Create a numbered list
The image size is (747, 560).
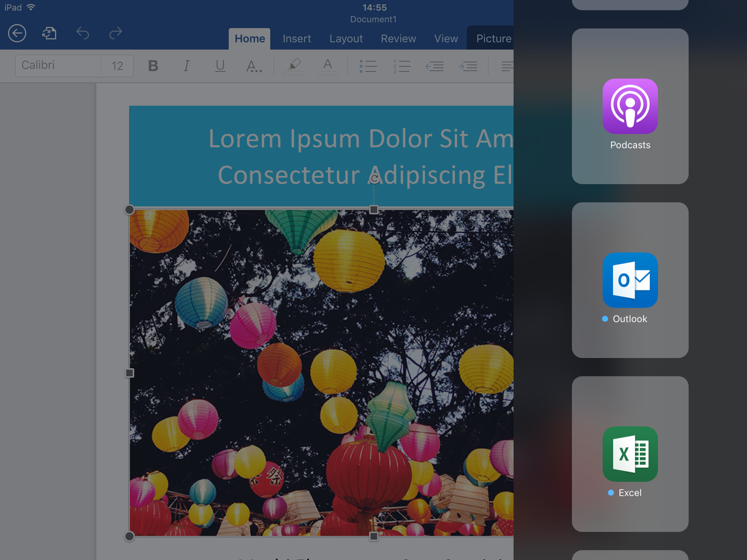coord(402,66)
